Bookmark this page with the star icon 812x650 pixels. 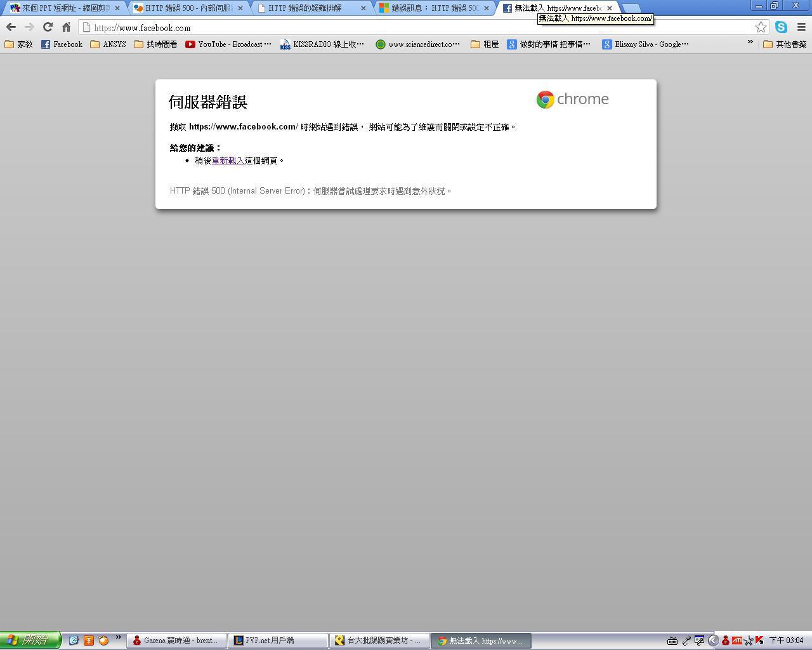point(761,27)
